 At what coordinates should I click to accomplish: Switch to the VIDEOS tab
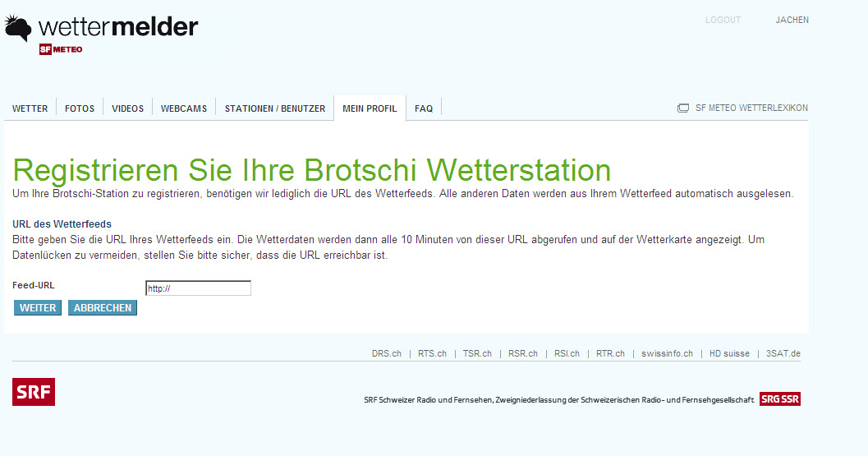pyautogui.click(x=128, y=108)
